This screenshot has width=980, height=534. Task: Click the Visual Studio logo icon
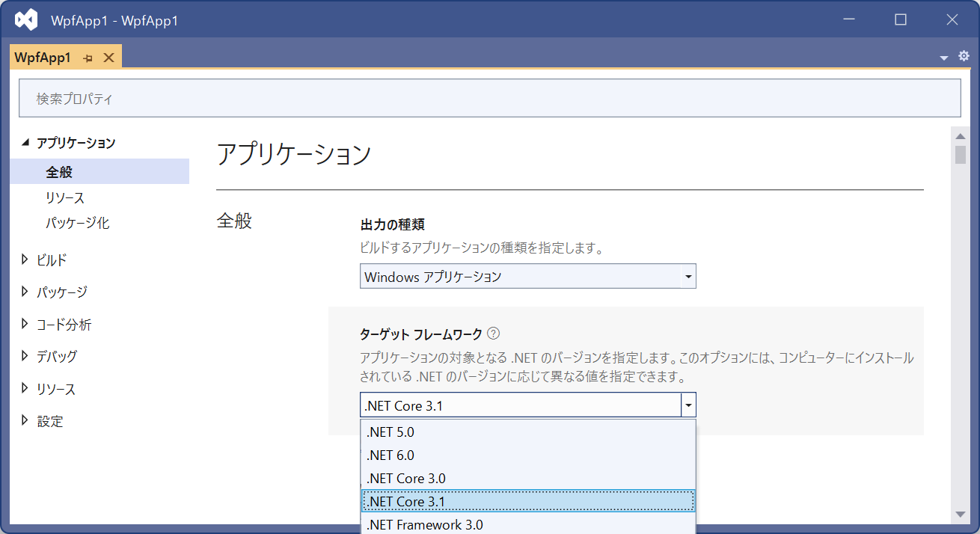(26, 20)
